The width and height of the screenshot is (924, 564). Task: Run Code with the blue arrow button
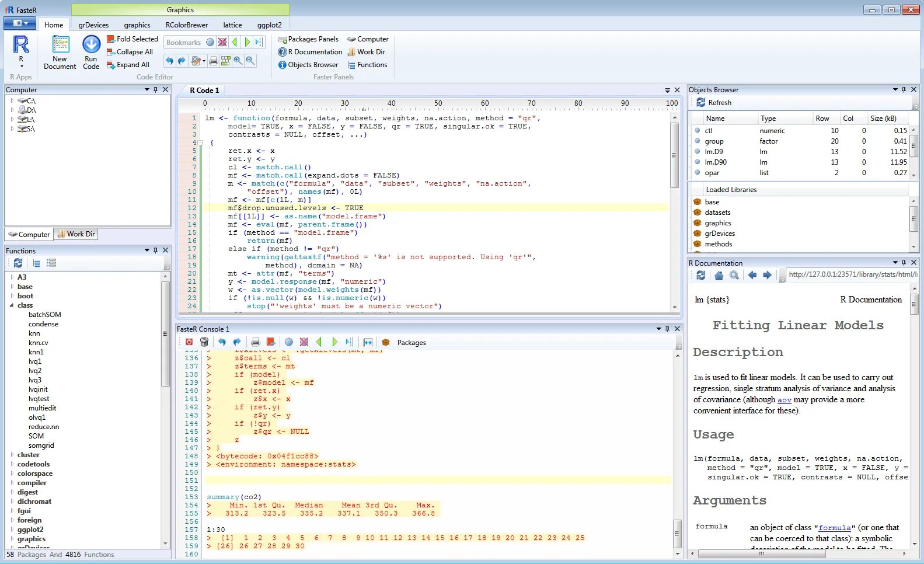[x=91, y=53]
